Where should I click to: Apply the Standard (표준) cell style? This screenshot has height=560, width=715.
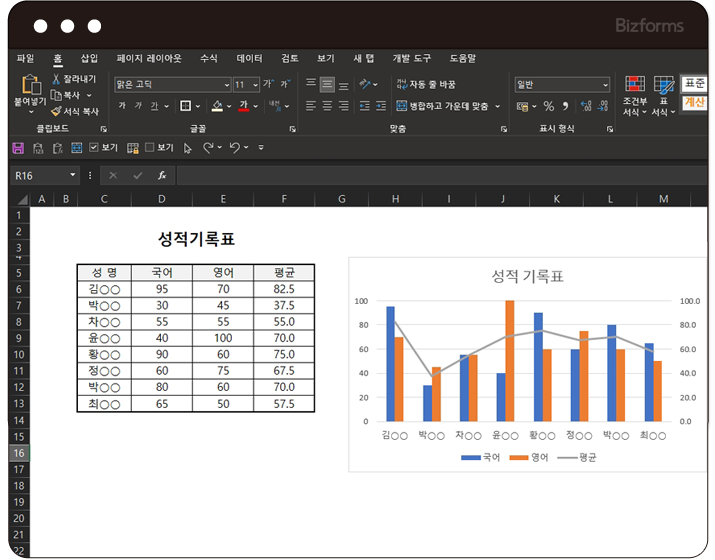[694, 84]
